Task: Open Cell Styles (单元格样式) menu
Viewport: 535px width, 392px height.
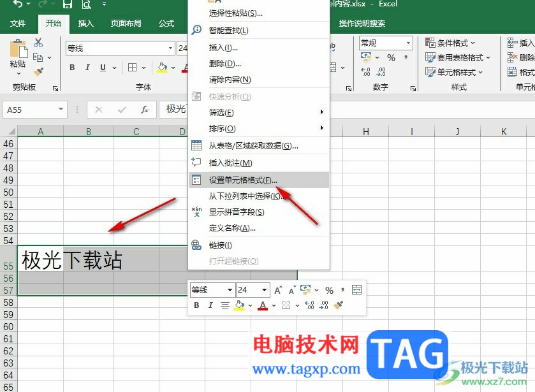Action: 454,72
